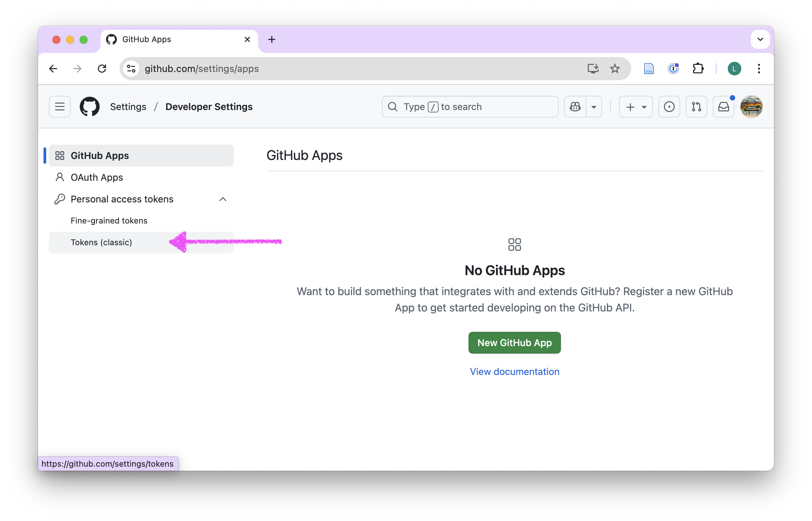Image resolution: width=812 pixels, height=521 pixels.
Task: Bookmark this page with star icon
Action: point(615,69)
